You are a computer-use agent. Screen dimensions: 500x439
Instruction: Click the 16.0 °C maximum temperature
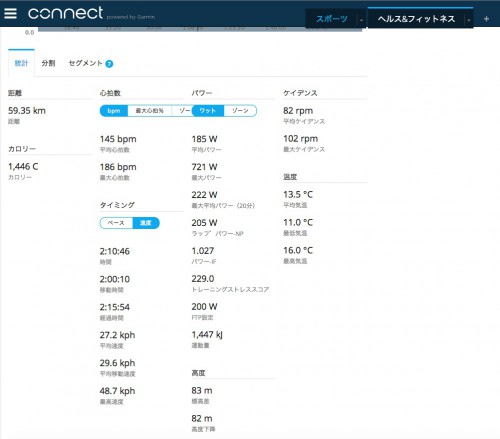298,250
